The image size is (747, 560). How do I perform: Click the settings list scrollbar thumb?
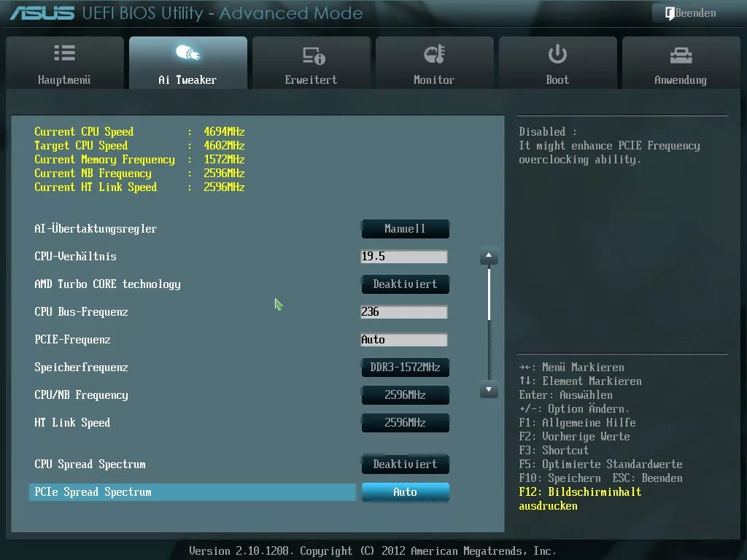[x=489, y=294]
